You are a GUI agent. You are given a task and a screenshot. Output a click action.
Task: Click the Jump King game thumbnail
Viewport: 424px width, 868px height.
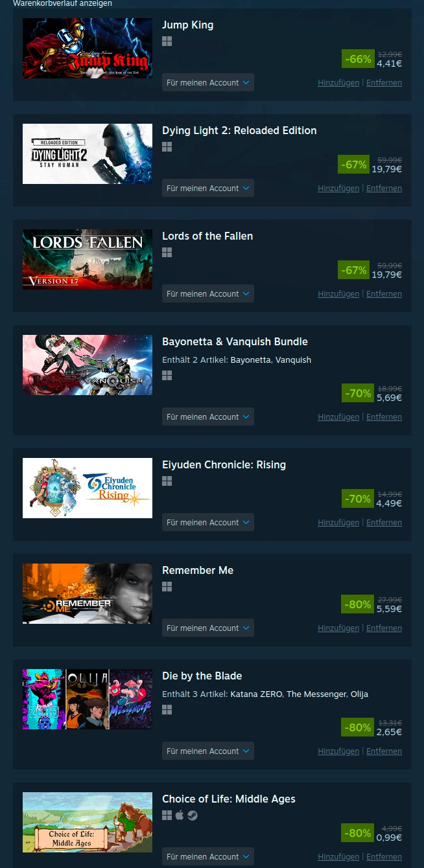[88, 49]
